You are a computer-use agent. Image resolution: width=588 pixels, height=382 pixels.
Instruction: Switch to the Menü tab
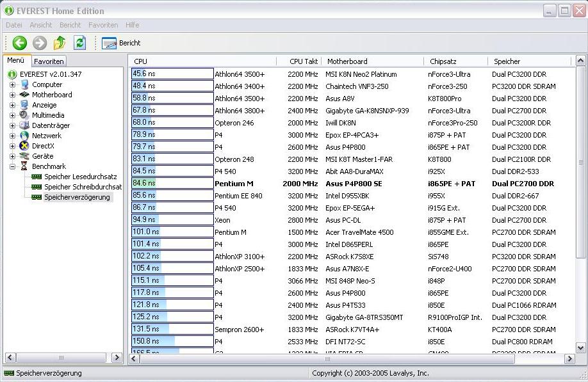click(x=16, y=60)
